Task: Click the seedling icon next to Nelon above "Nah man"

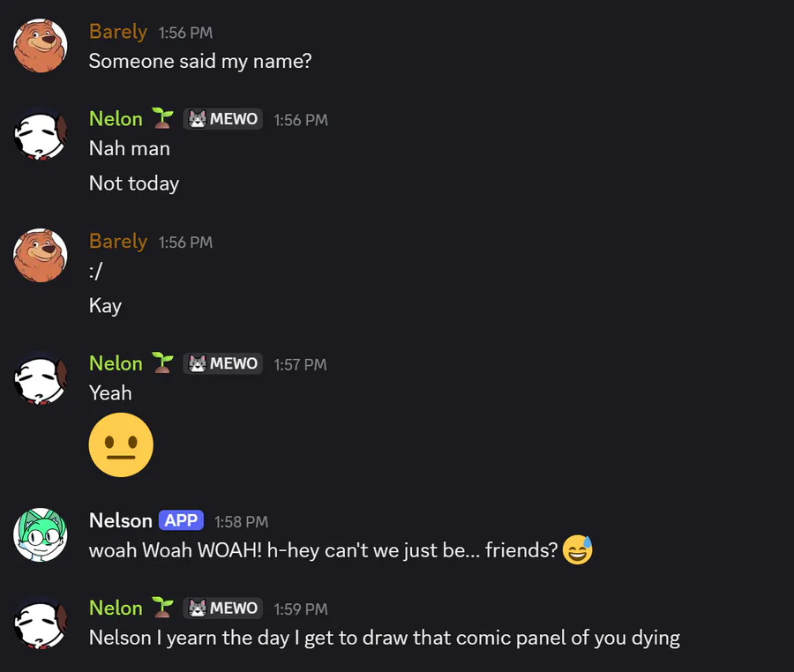Action: pos(161,119)
